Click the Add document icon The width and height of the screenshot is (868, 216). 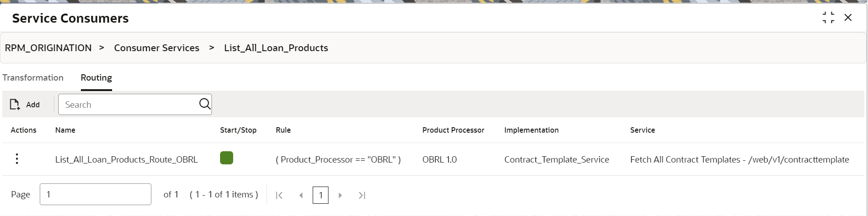[15, 105]
